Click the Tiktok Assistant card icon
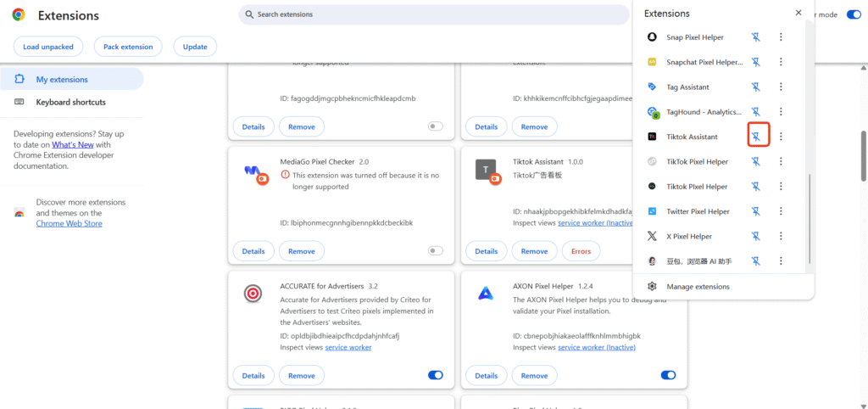Viewport: 868px width, 409px height. coord(487,171)
